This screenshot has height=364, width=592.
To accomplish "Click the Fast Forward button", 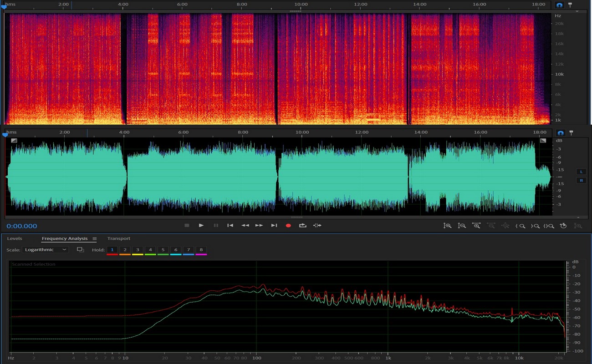I will click(x=259, y=226).
